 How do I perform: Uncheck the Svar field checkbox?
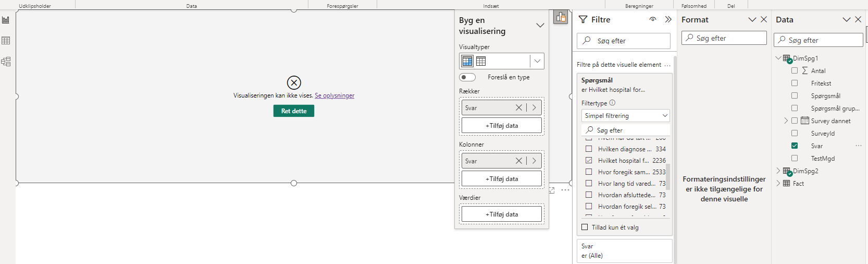click(795, 146)
